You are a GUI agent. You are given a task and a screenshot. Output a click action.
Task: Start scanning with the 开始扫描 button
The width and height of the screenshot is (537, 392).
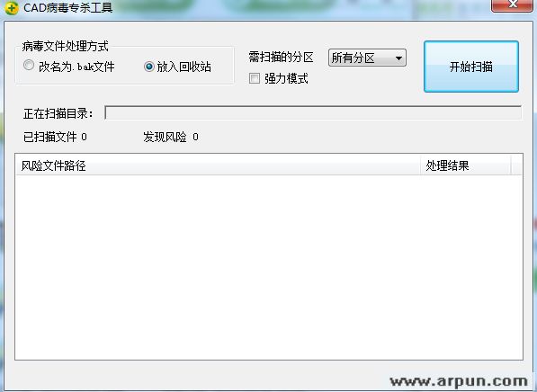point(471,67)
